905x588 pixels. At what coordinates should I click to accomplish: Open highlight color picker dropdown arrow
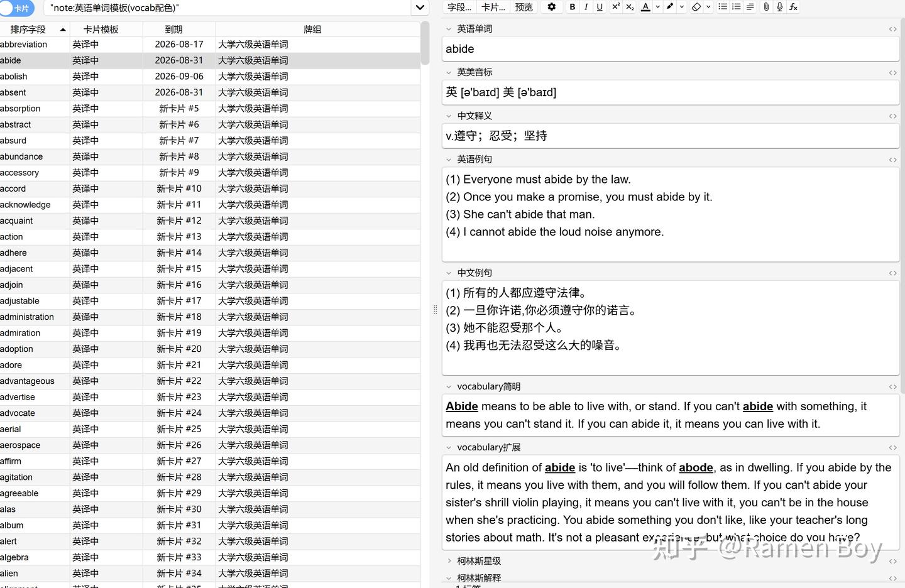682,7
